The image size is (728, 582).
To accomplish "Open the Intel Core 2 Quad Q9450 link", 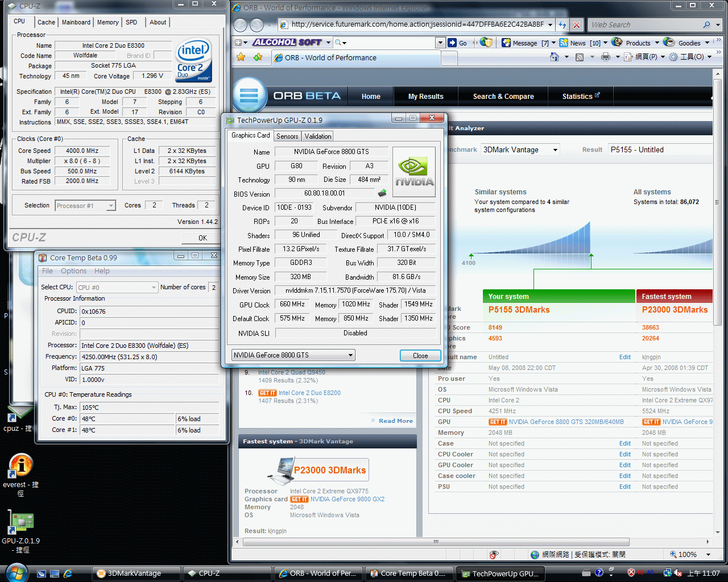I will tap(292, 373).
